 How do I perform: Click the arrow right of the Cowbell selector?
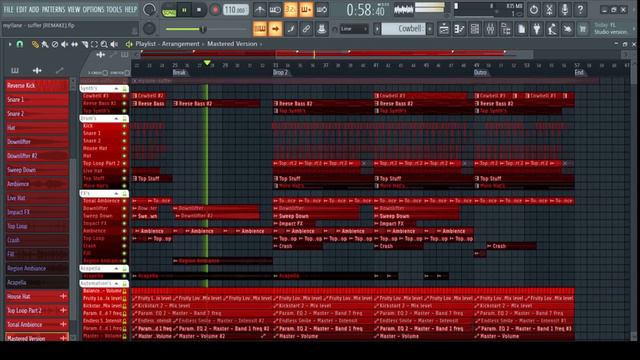430,29
